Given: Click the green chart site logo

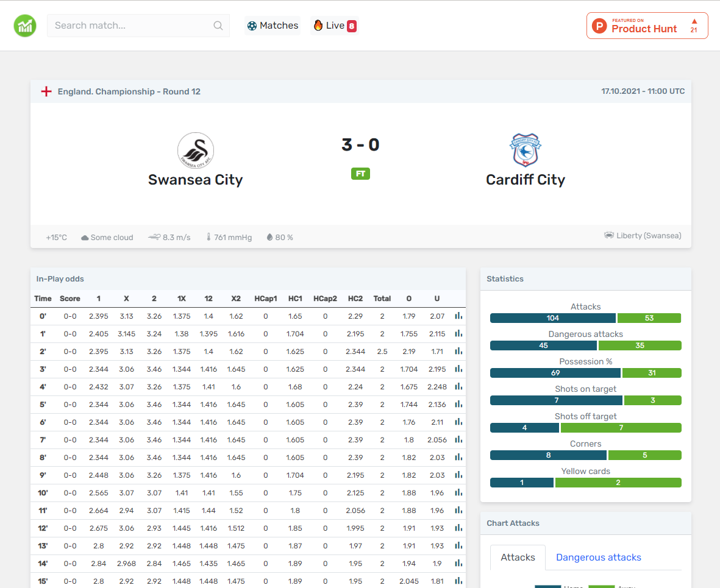Looking at the screenshot, I should [25, 26].
